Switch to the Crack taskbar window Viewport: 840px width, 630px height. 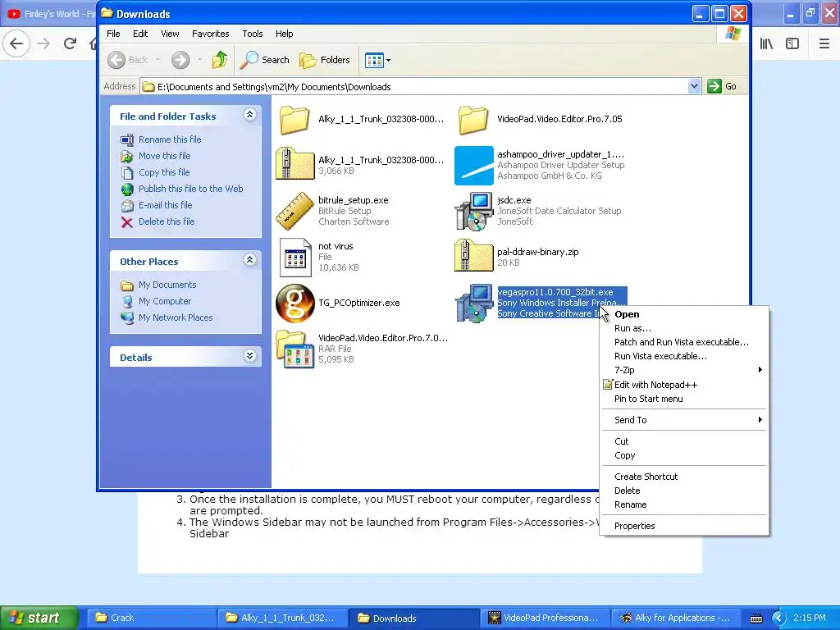pos(151,618)
